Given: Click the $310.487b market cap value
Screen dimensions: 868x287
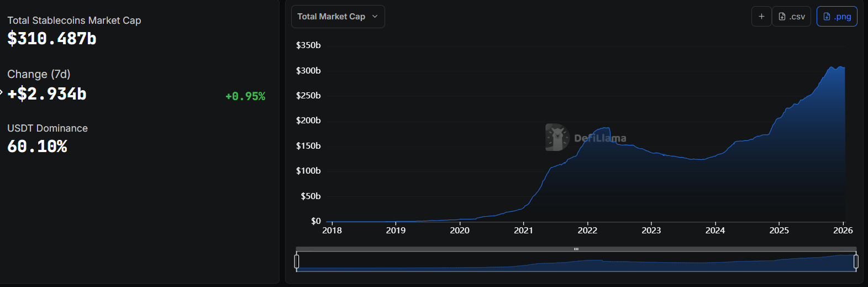Looking at the screenshot, I should pos(52,39).
